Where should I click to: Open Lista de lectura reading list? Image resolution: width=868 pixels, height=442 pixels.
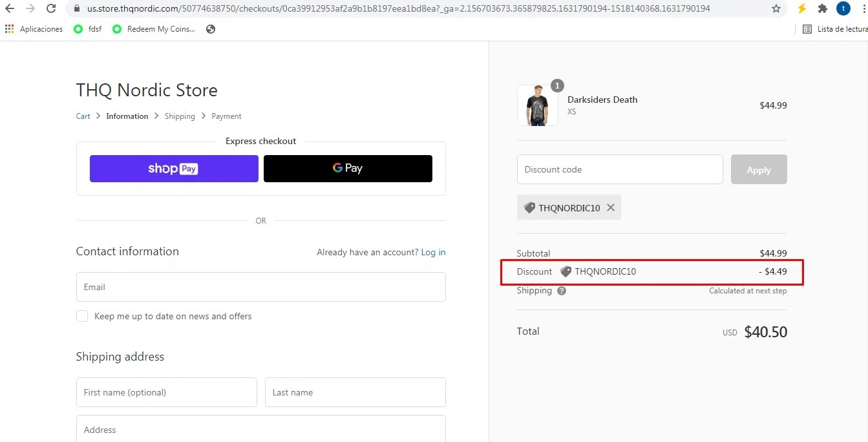[834, 29]
